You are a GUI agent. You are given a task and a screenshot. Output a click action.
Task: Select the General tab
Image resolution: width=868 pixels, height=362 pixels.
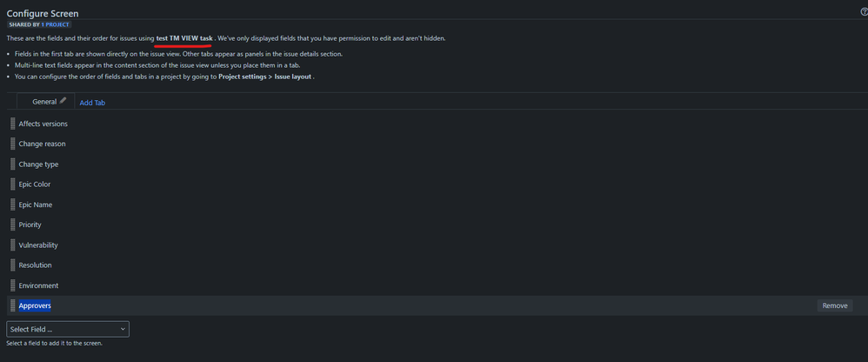(44, 102)
